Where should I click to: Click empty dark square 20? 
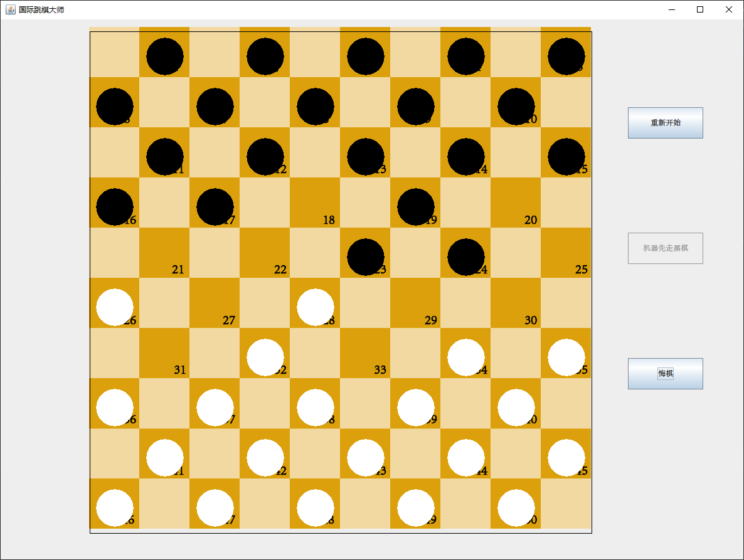click(516, 203)
